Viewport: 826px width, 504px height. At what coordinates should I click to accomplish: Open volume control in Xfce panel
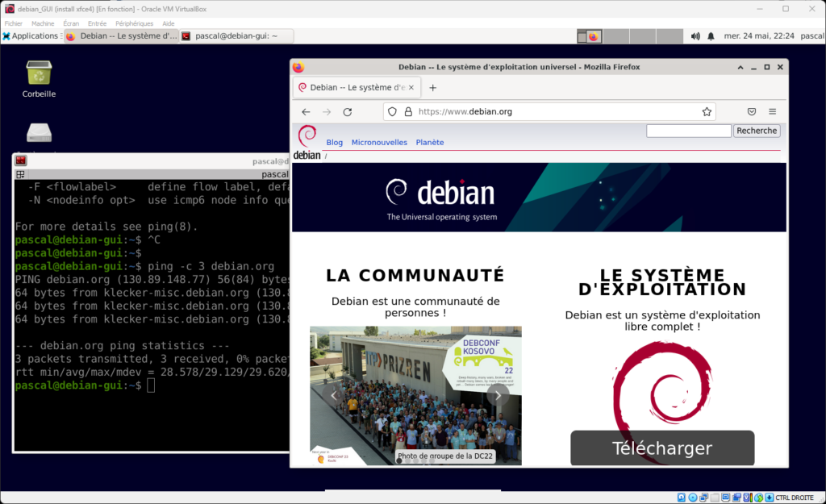point(695,36)
